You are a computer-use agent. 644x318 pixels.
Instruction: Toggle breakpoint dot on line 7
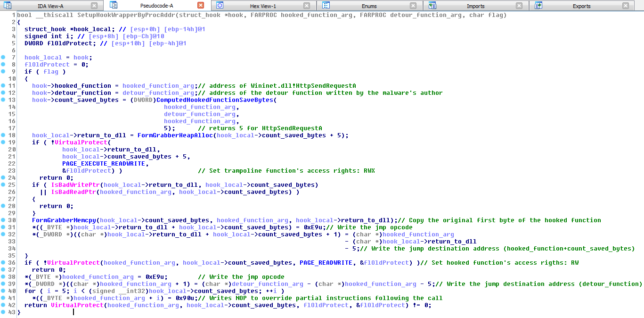[x=3, y=58]
